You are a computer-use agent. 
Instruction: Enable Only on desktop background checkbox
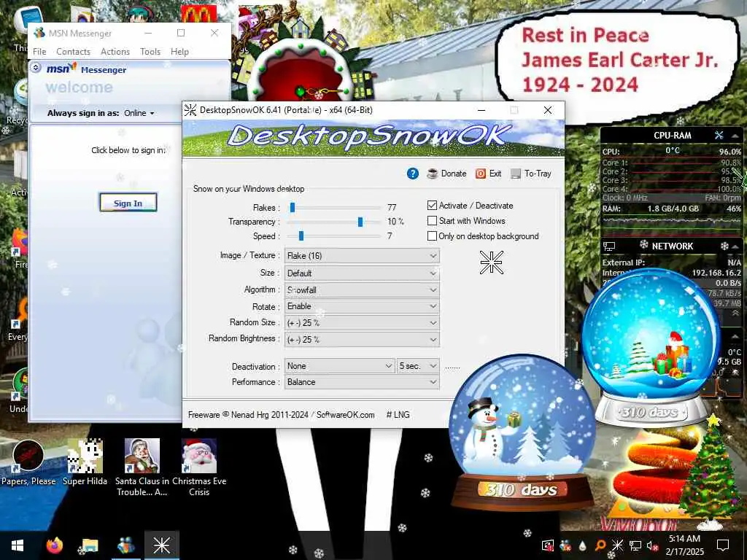click(x=432, y=236)
